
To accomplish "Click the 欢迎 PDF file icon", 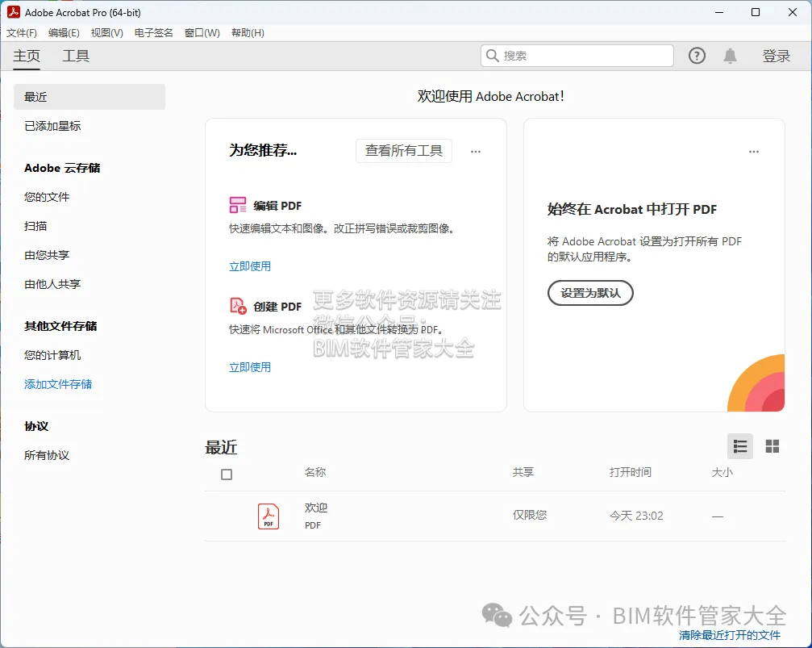I will coord(269,516).
